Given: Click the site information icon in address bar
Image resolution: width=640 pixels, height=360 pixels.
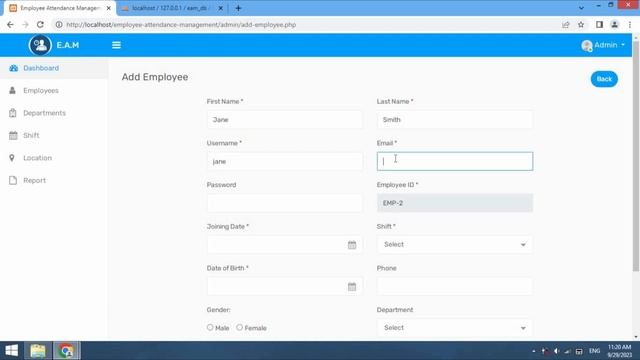Looking at the screenshot, I should (59, 25).
